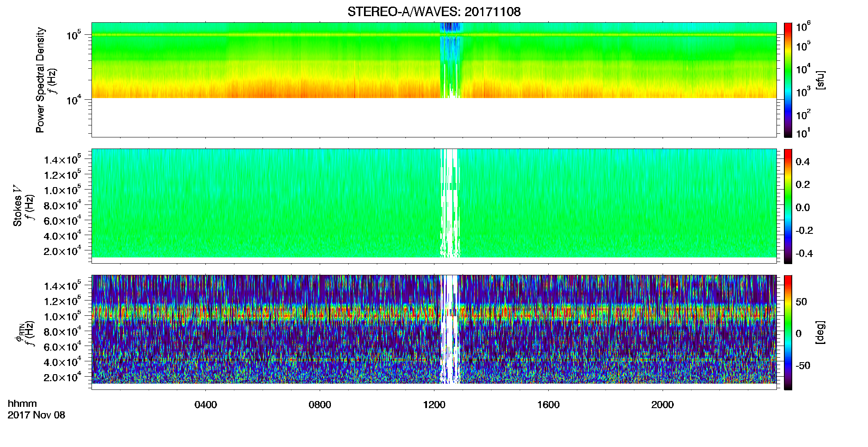This screenshot has height=447, width=868.
Task: Select the 1200 time axis label
Action: (x=434, y=405)
